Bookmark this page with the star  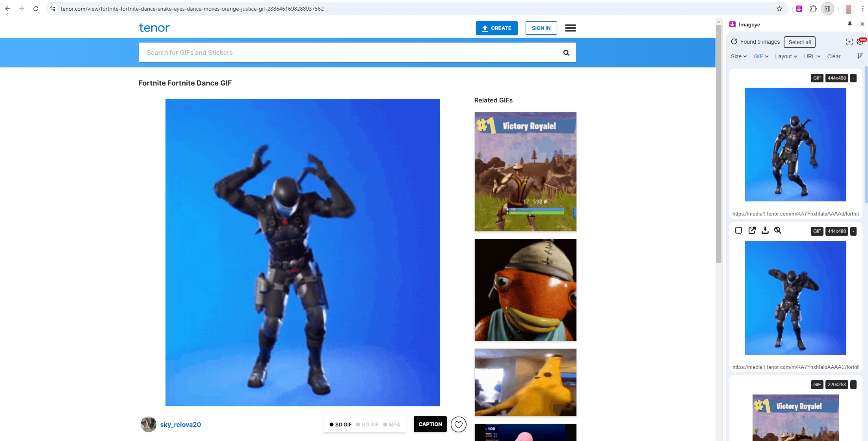pos(779,9)
